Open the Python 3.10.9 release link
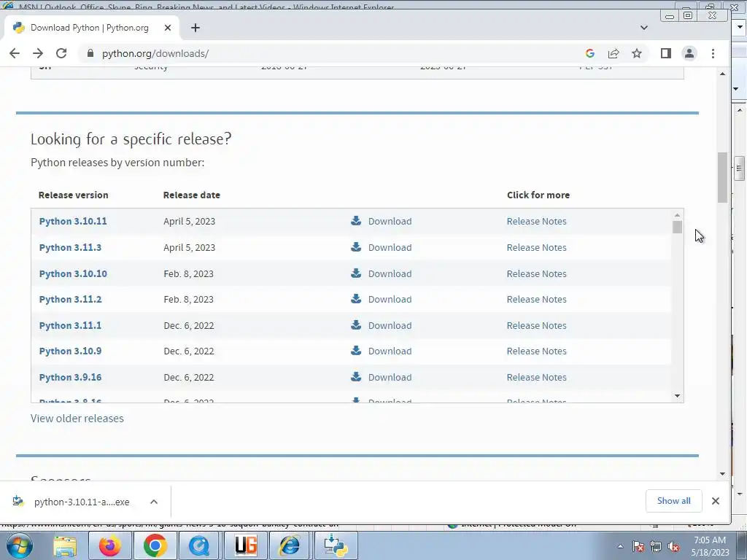This screenshot has height=560, width=747. point(70,351)
